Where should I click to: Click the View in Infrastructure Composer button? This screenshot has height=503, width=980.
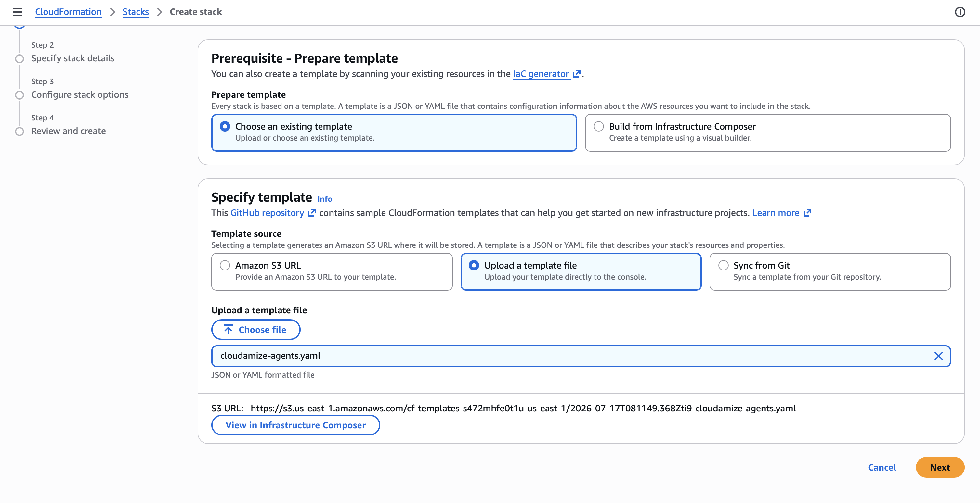pyautogui.click(x=295, y=425)
